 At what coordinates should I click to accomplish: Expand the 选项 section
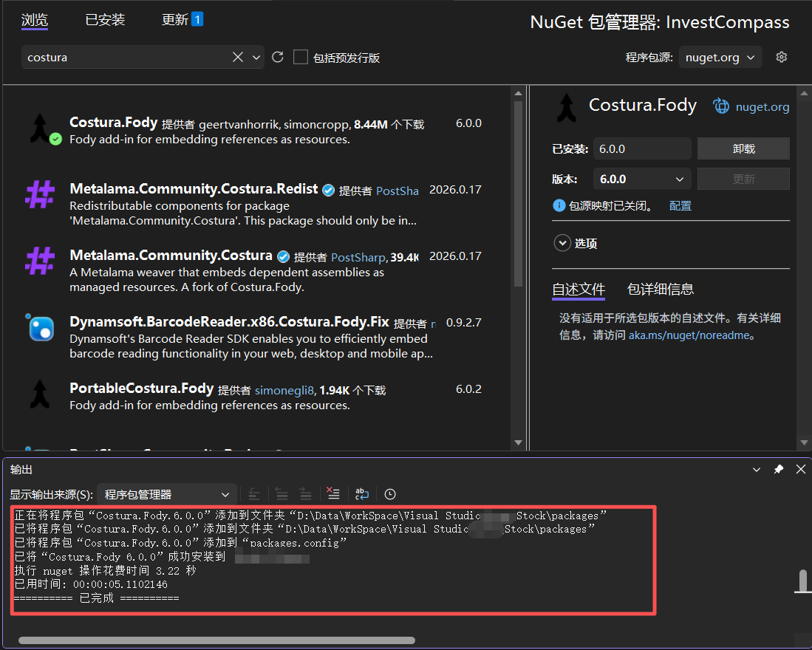[x=562, y=243]
